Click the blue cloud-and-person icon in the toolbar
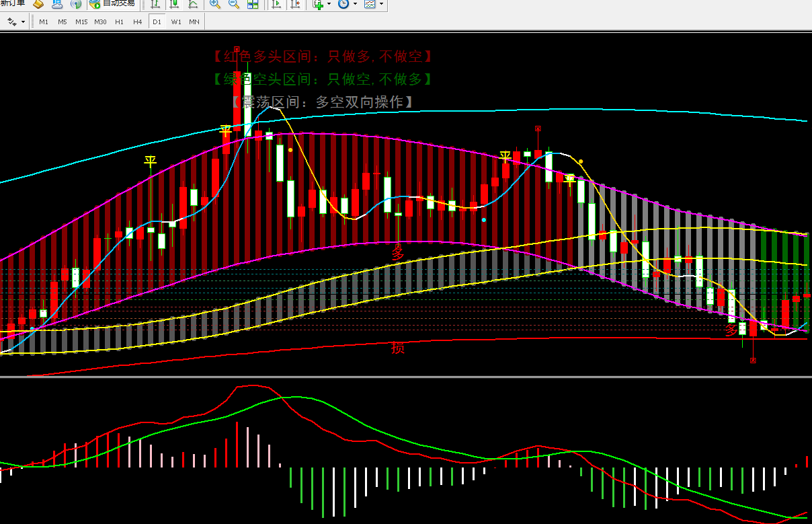The width and height of the screenshot is (812, 524). (x=57, y=4)
